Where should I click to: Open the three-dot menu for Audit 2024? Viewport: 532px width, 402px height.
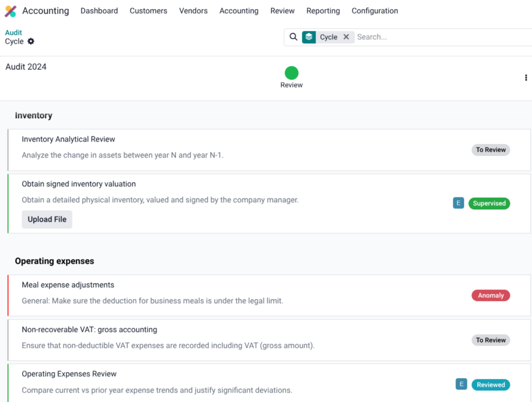tap(526, 78)
